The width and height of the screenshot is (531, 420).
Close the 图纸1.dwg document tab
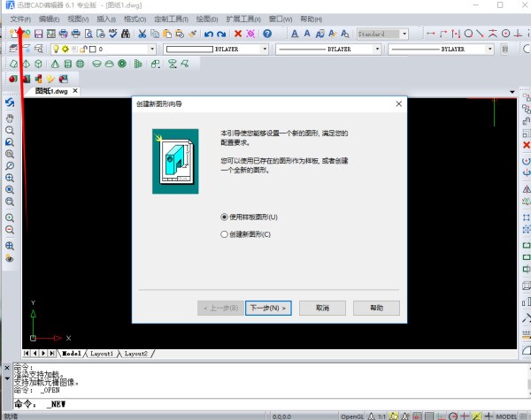click(x=75, y=91)
